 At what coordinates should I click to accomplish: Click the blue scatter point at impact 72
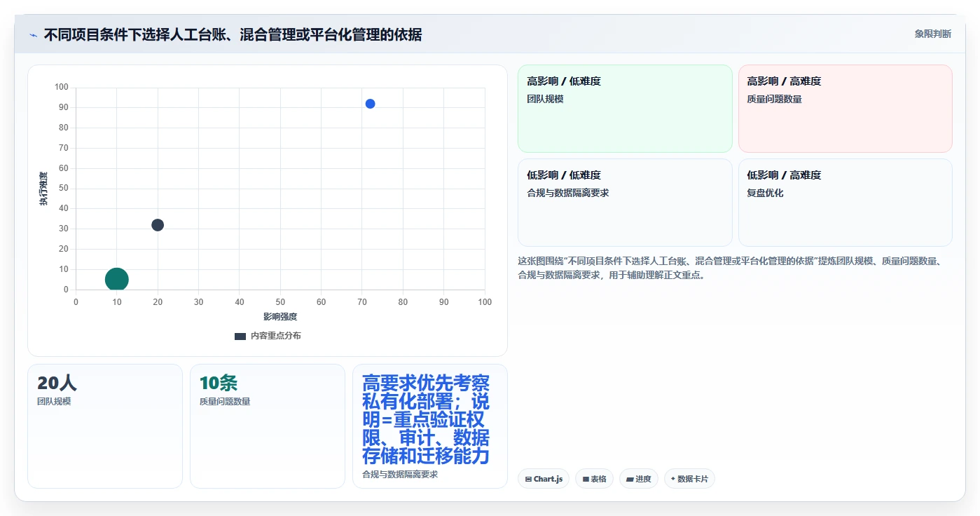coord(370,104)
